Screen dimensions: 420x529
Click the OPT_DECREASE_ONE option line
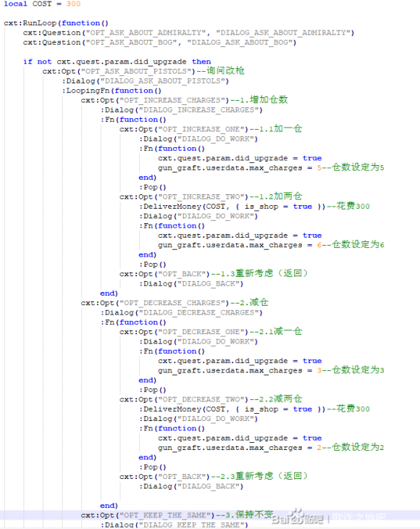pos(211,332)
